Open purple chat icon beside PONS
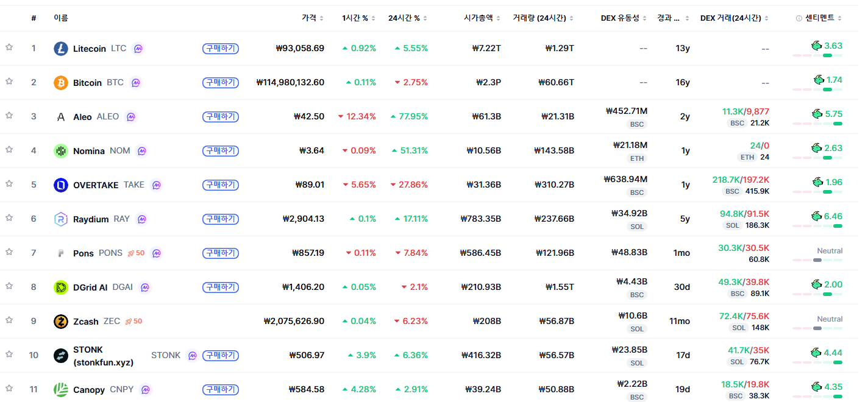 click(157, 253)
